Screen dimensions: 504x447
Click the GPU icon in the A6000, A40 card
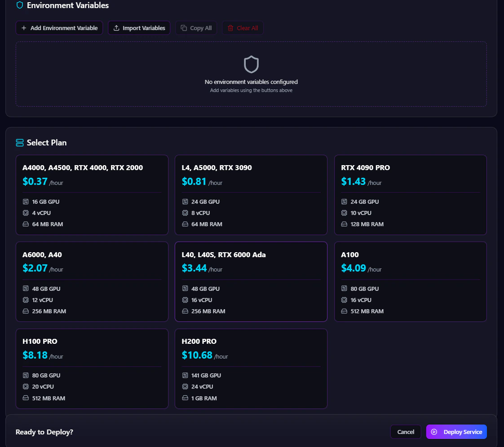(26, 289)
